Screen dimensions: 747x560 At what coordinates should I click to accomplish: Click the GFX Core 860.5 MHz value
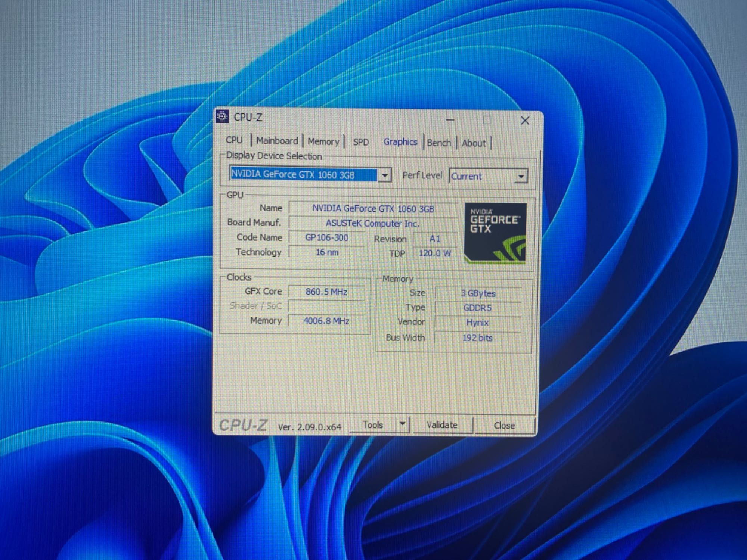(326, 292)
